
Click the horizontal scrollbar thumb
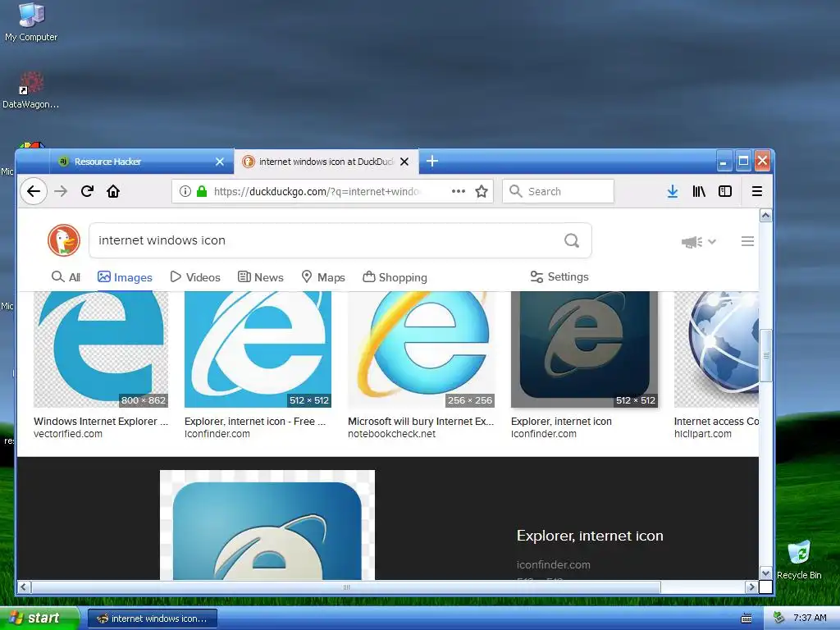(x=346, y=587)
